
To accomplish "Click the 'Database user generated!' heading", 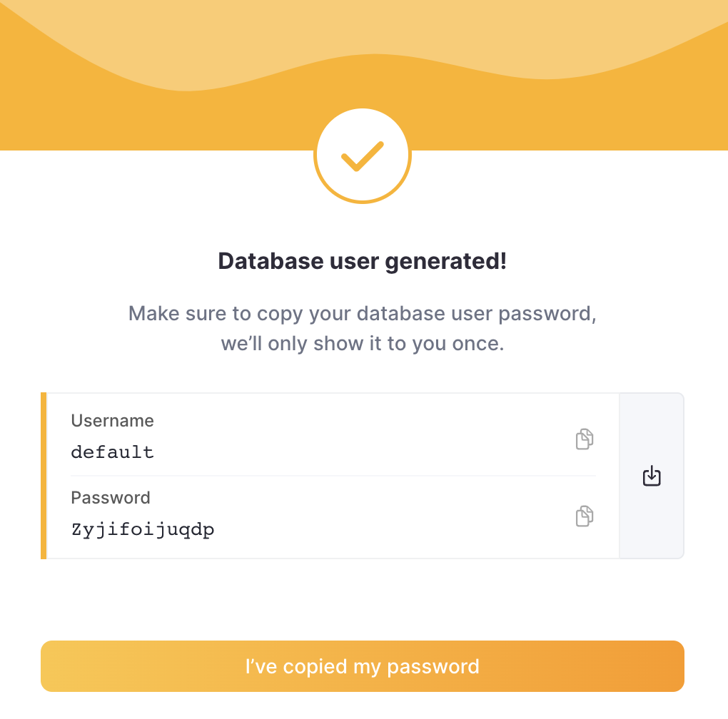I will pyautogui.click(x=363, y=261).
